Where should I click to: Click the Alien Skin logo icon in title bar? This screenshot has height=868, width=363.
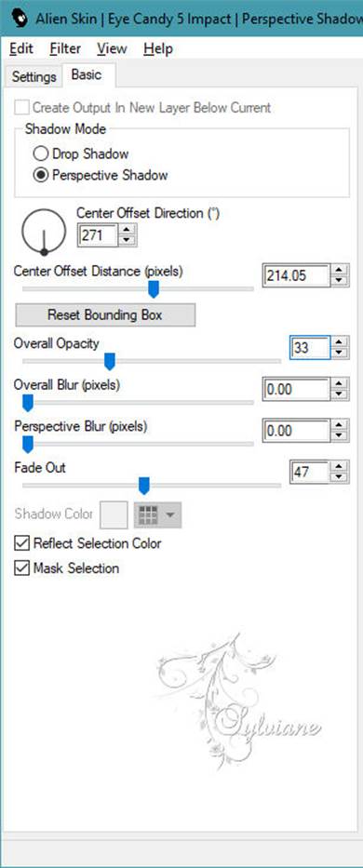(20, 19)
